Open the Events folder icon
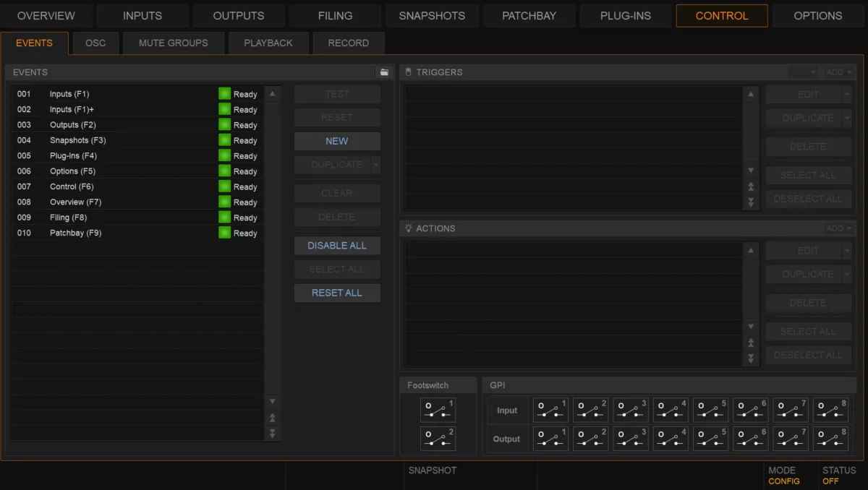The image size is (868, 490). (x=384, y=72)
